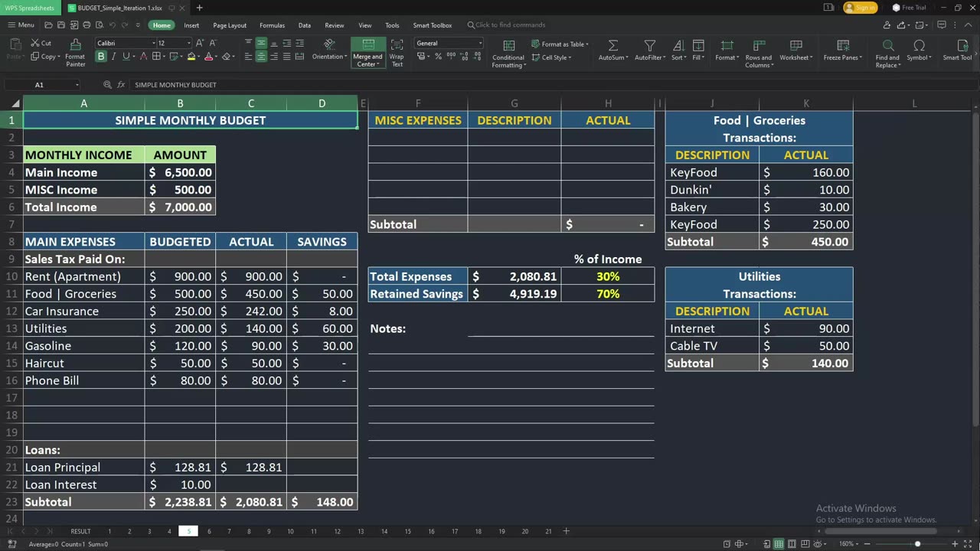Open the Smart Tool
The height and width of the screenshot is (551, 980).
pos(957,51)
